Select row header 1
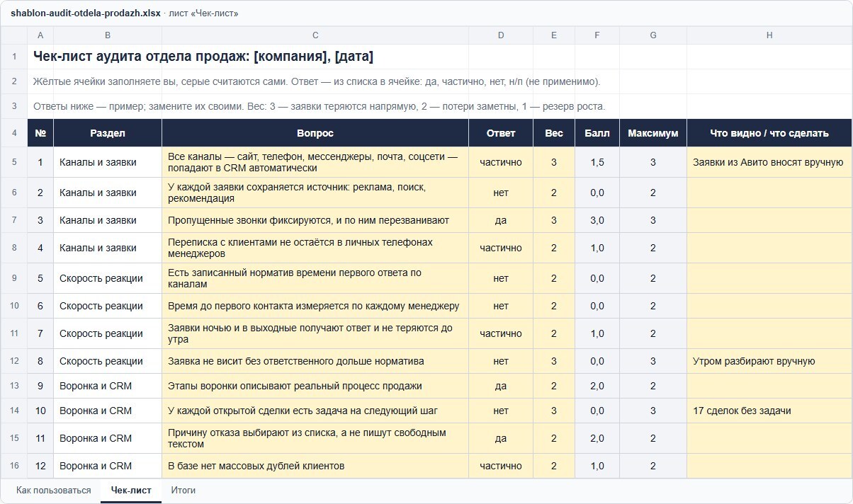Image resolution: width=853 pixels, height=504 pixels. (14, 57)
